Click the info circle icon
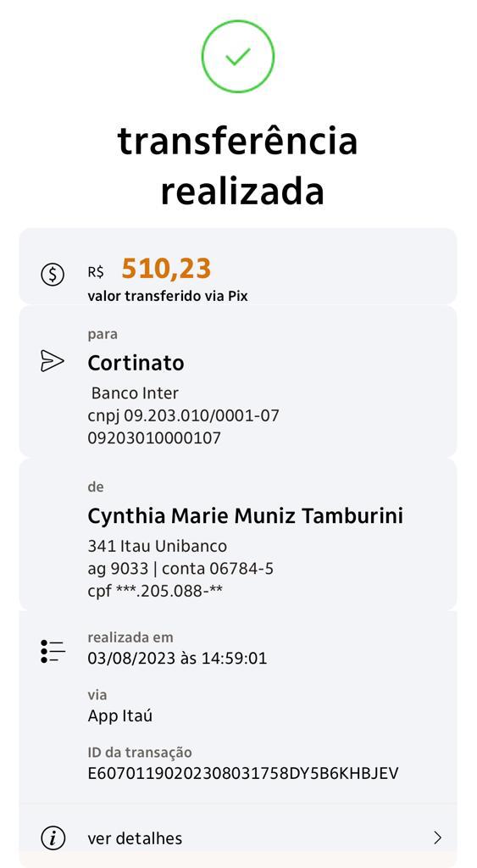 click(53, 837)
